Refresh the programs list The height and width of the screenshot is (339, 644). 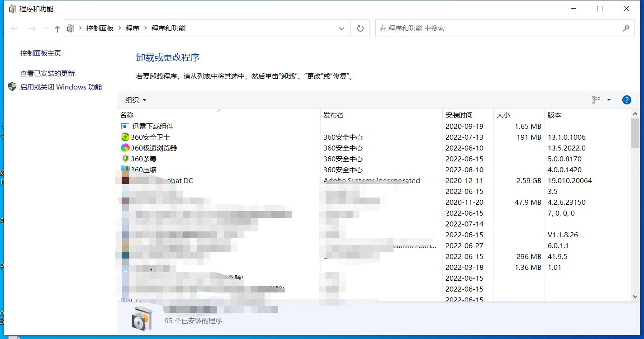point(360,28)
